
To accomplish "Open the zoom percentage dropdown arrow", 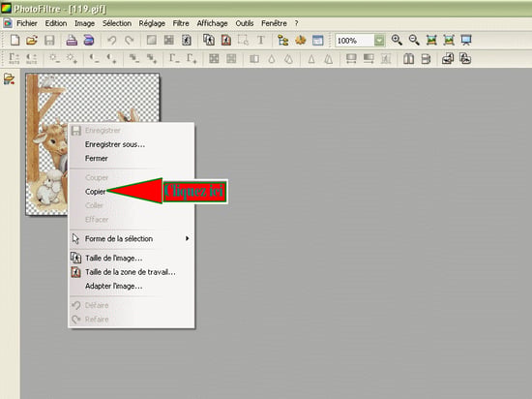I will [379, 41].
